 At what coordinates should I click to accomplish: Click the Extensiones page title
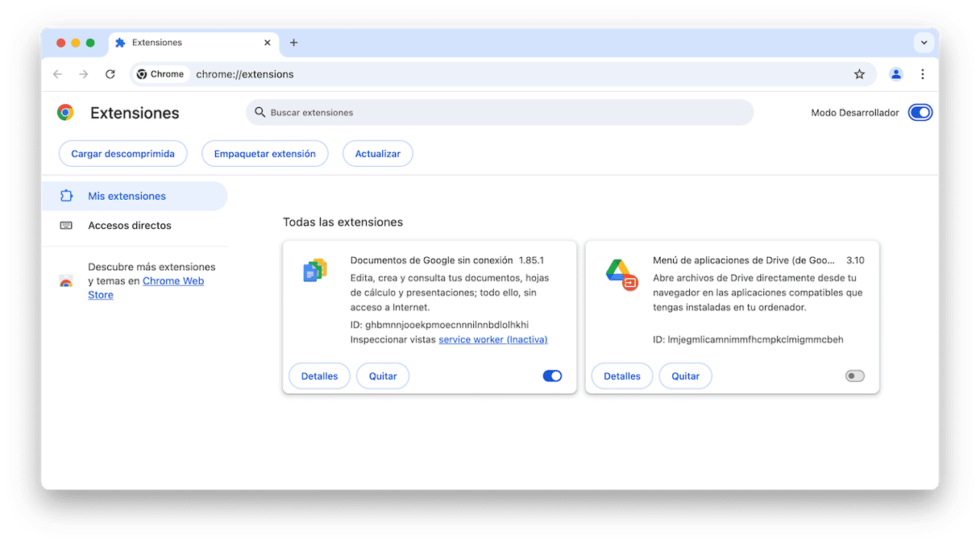(135, 113)
